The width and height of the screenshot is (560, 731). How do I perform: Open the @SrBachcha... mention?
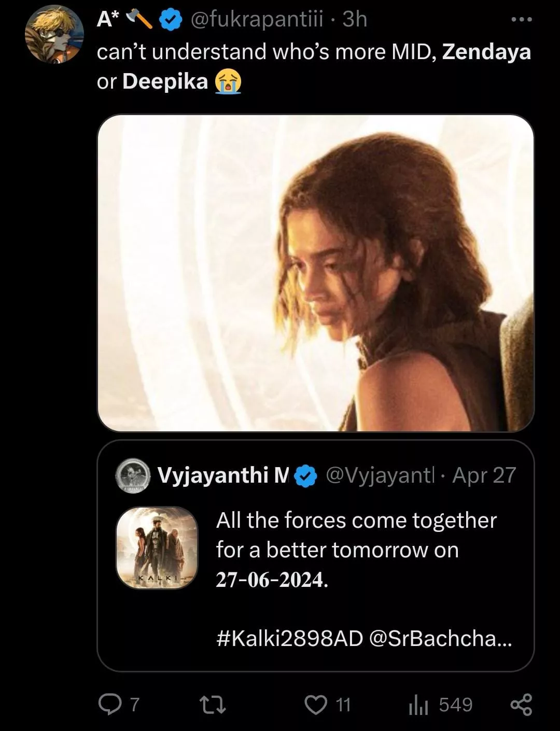pos(440,638)
